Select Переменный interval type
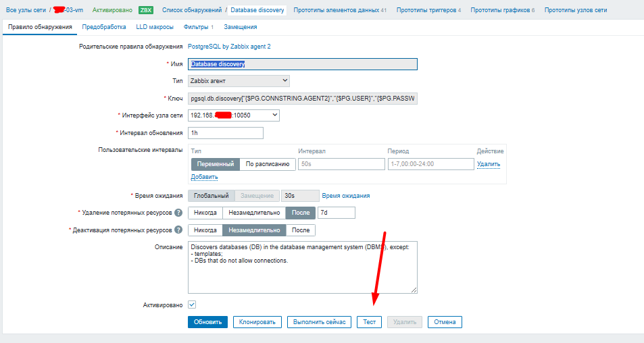The width and height of the screenshot is (644, 343). coord(215,163)
